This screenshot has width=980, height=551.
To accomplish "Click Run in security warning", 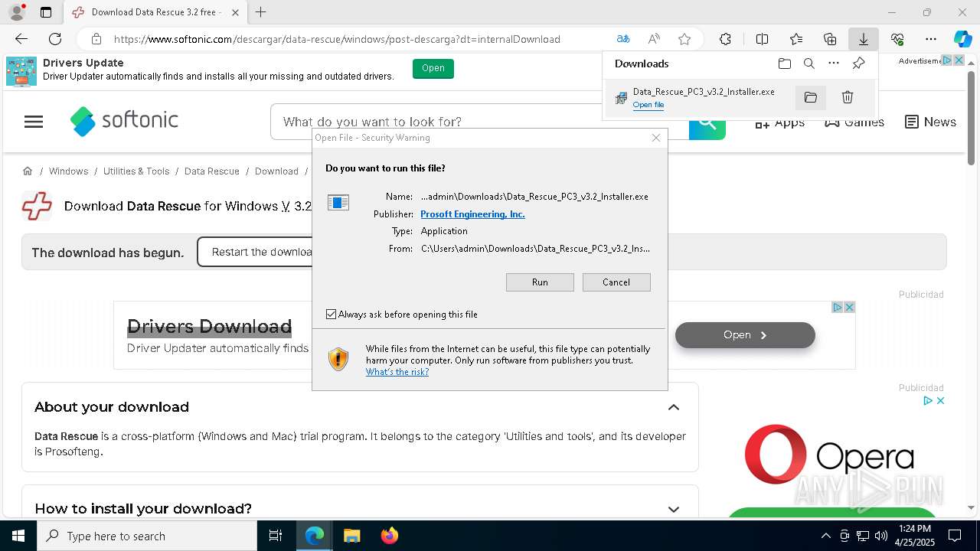I will point(540,282).
